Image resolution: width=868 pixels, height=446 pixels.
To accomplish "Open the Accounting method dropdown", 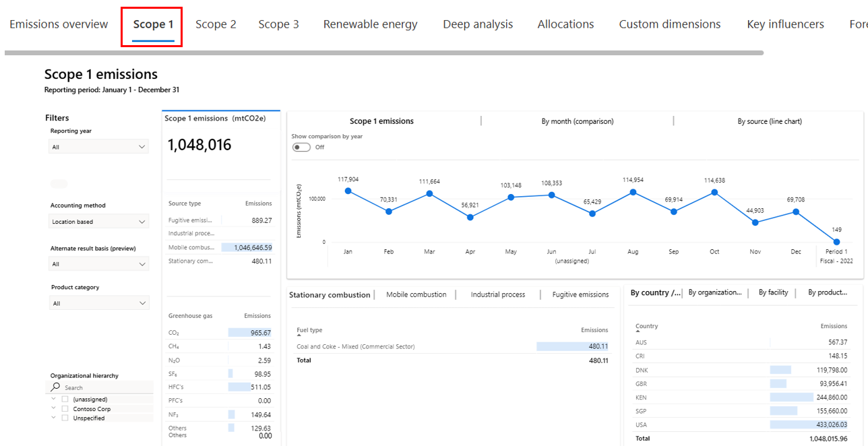I will tap(99, 222).
